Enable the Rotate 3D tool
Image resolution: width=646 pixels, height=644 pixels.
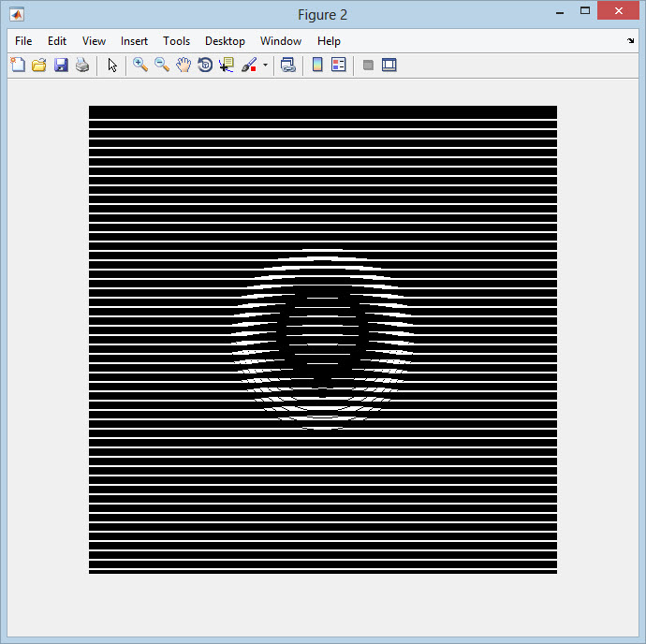[x=205, y=66]
